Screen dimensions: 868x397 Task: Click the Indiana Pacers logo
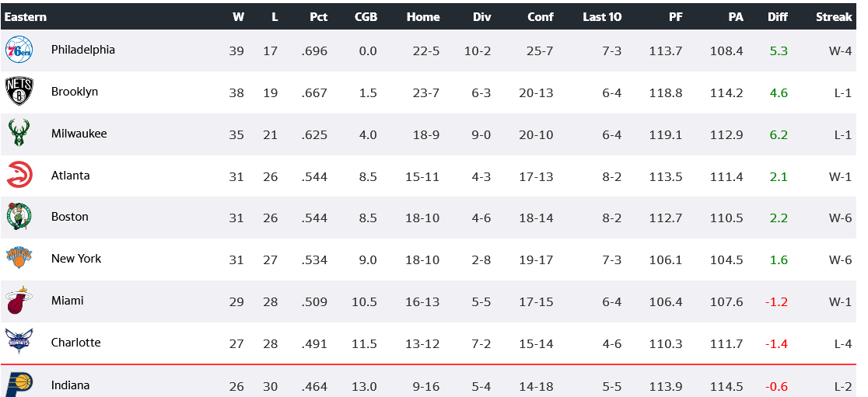(x=19, y=384)
